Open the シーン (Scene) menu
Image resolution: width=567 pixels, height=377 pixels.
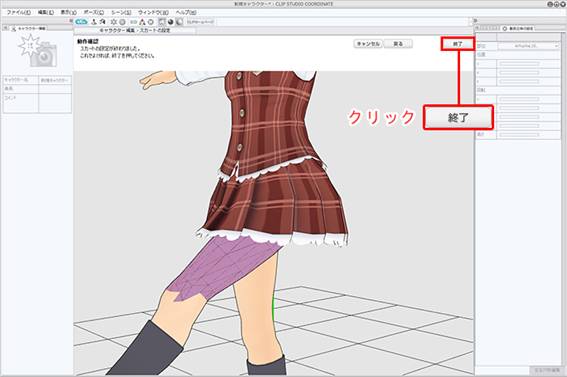click(x=121, y=12)
